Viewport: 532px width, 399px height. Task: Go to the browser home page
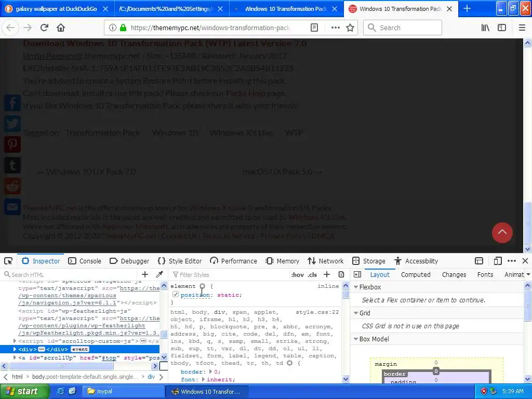point(61,28)
